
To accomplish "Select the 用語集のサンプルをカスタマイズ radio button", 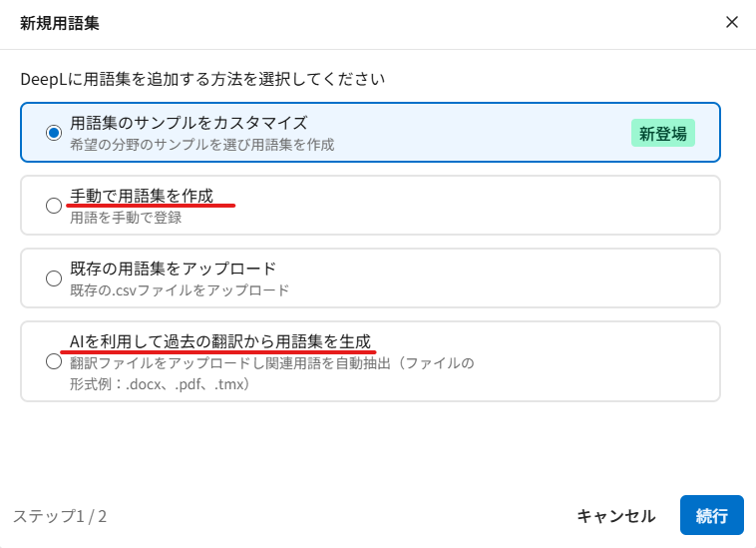I will (54, 133).
